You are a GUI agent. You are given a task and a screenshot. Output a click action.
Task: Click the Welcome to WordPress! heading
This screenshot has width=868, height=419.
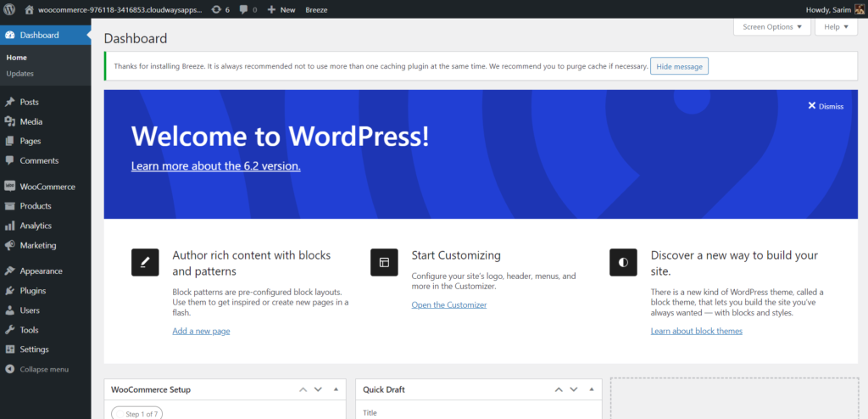[280, 136]
